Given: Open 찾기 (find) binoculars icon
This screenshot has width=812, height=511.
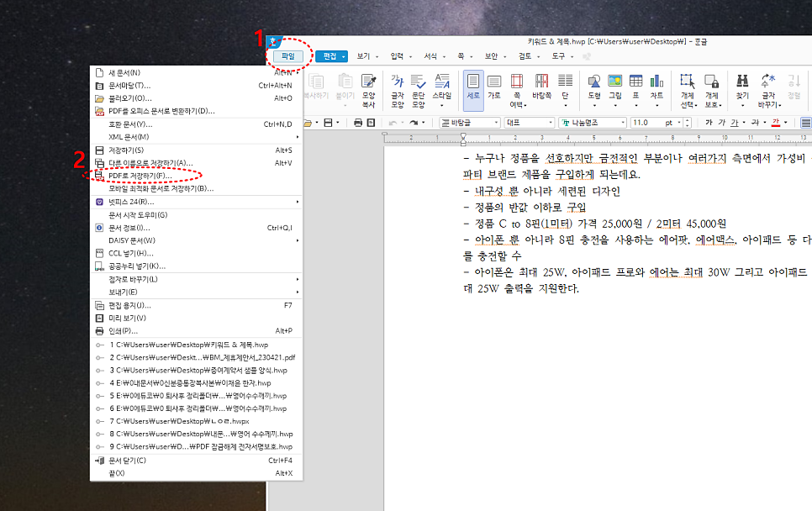Looking at the screenshot, I should coord(742,86).
